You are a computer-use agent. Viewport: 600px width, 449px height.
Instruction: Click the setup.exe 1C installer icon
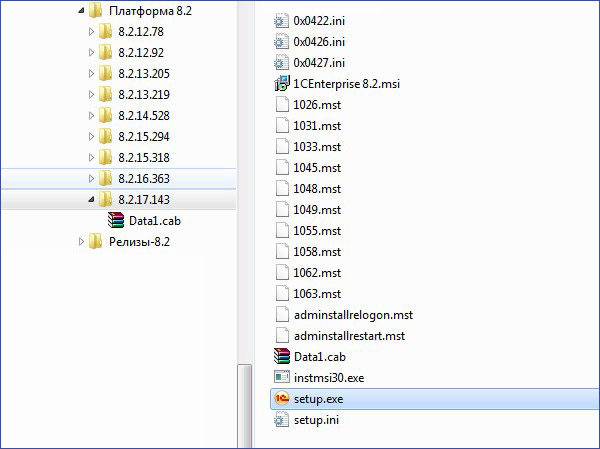coord(282,399)
